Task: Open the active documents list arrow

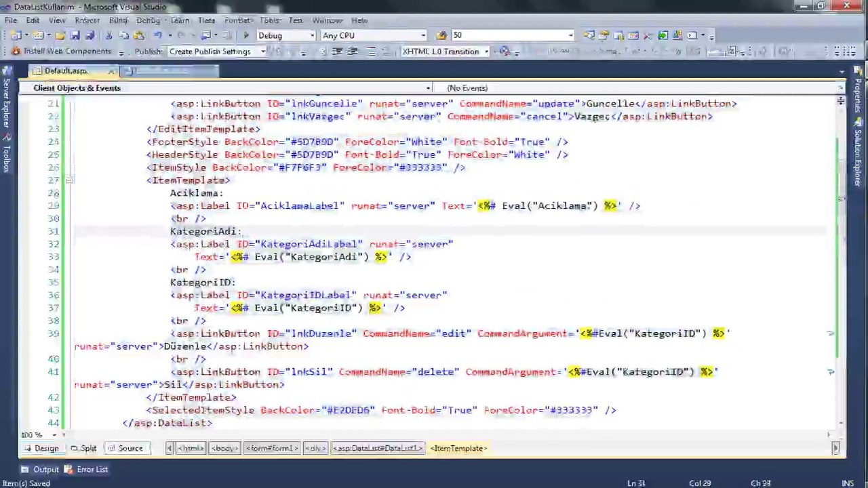Action: 842,72
